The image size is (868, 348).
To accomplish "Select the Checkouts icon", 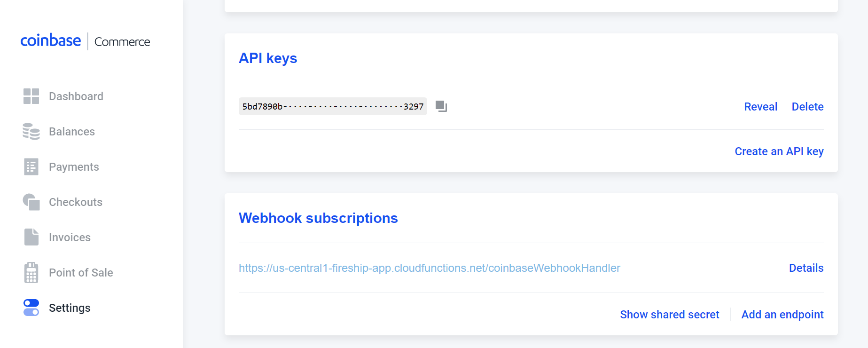I will (31, 202).
